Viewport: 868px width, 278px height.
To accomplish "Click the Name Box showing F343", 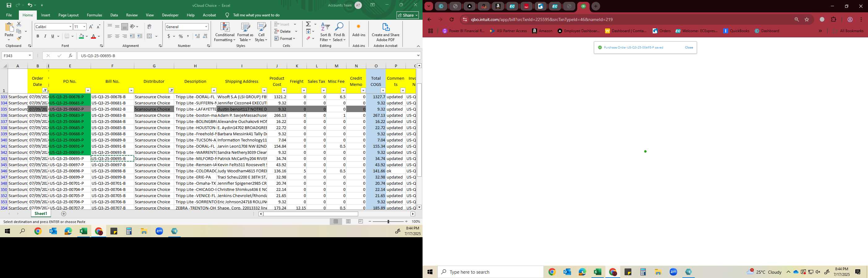I will [15, 56].
